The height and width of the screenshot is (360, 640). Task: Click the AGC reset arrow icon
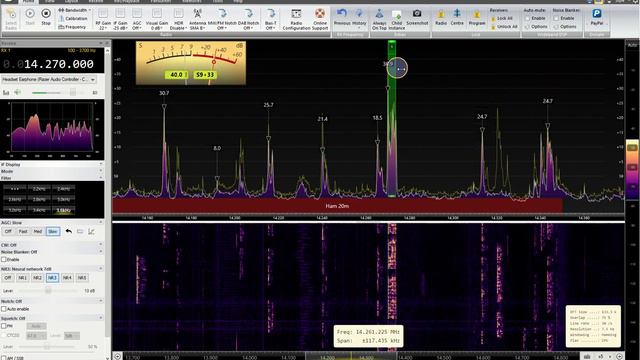tap(69, 231)
